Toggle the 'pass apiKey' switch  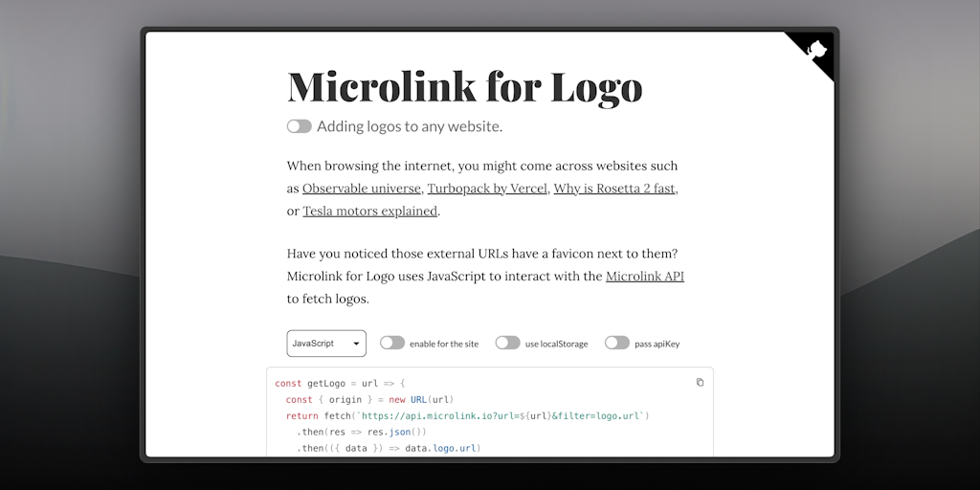click(617, 343)
